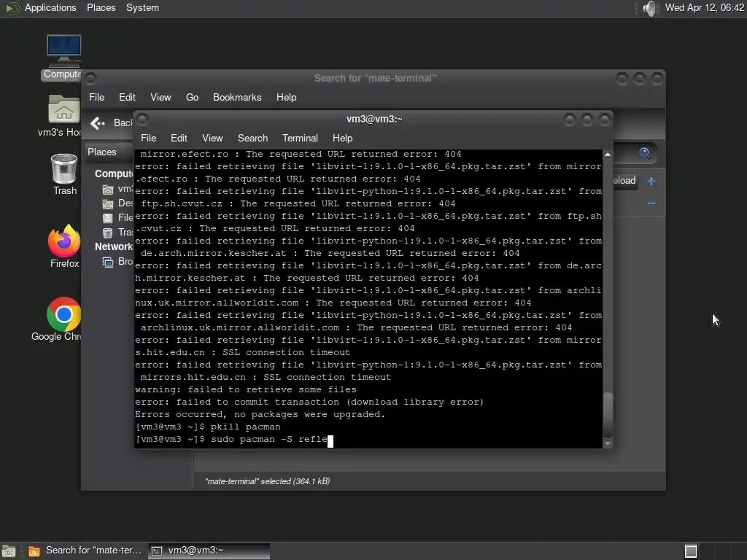The image size is (747, 560).
Task: Open terminal View menu
Action: pyautogui.click(x=212, y=138)
